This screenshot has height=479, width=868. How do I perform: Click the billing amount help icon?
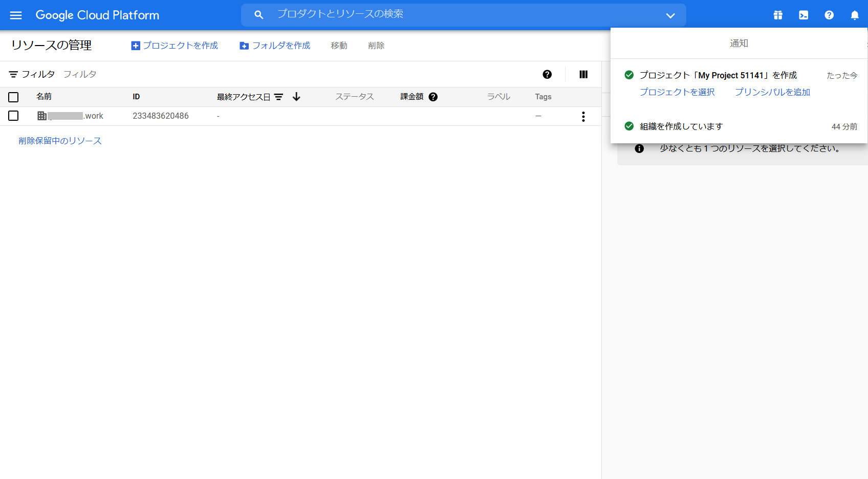click(433, 97)
